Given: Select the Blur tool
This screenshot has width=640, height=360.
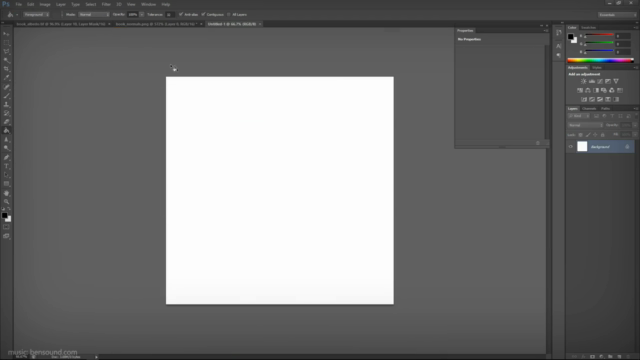Looking at the screenshot, I should (x=7, y=140).
